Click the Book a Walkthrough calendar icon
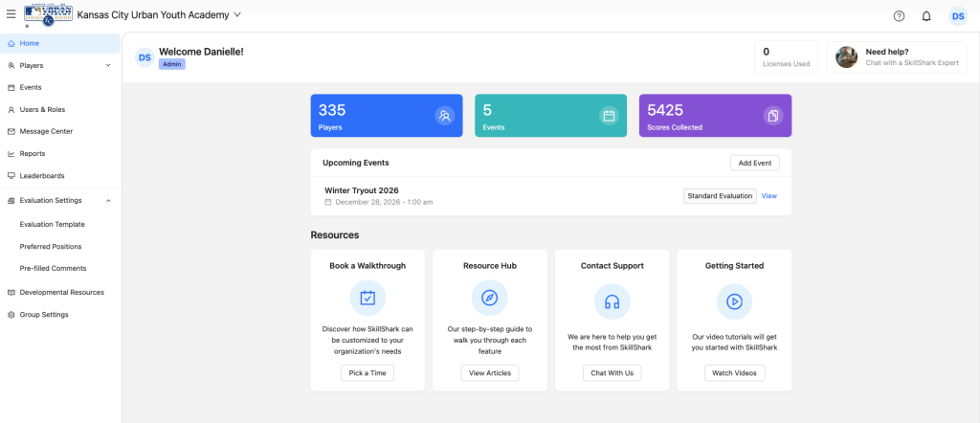 pos(367,299)
